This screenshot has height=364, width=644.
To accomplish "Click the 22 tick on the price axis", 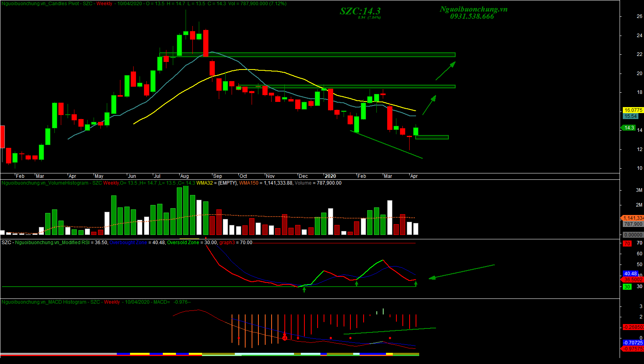I will click(640, 54).
